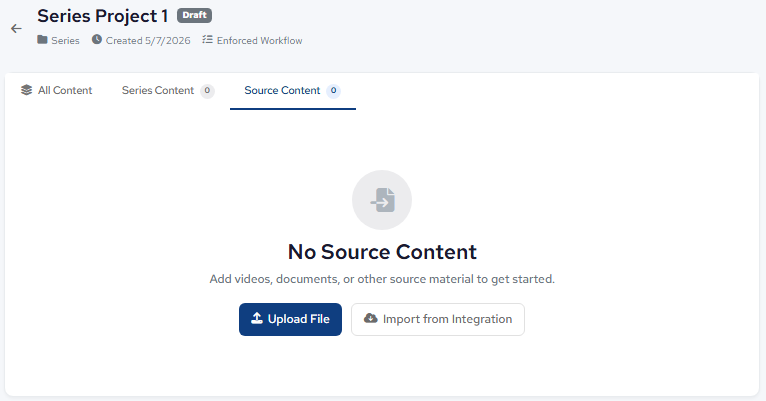Image resolution: width=766 pixels, height=401 pixels.
Task: Click the Draft status badge
Action: pos(194,15)
